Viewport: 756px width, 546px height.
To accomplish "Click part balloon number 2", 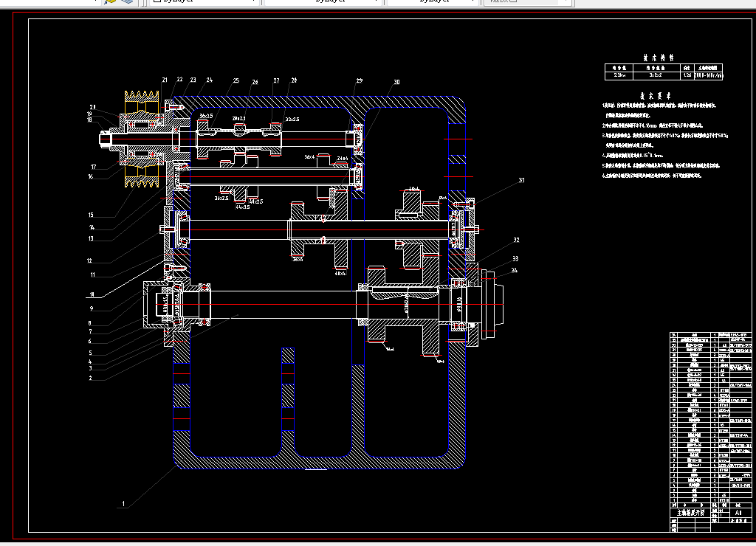I will (90, 379).
